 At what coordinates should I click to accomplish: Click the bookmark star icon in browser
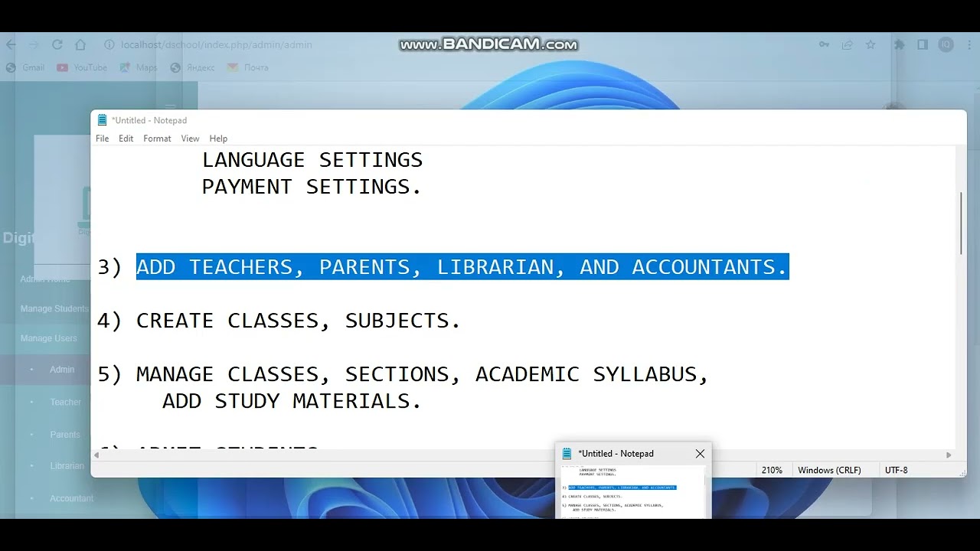[x=871, y=44]
